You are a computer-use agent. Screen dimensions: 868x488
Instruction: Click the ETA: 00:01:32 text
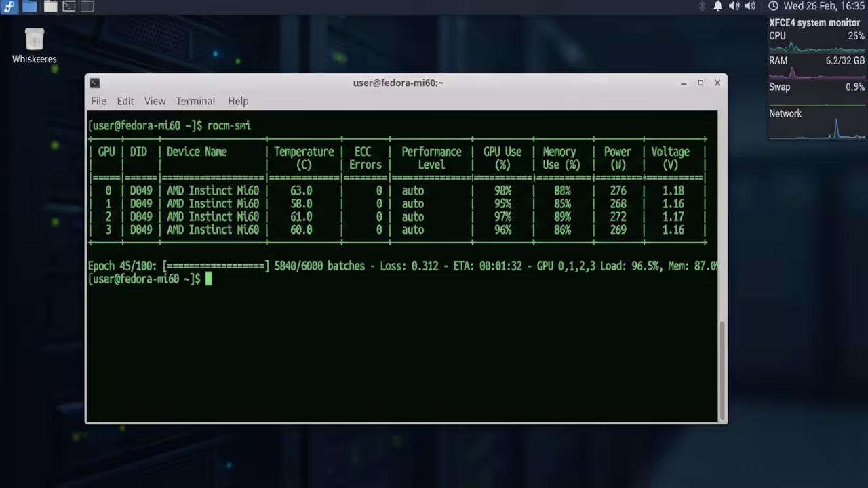(x=488, y=266)
